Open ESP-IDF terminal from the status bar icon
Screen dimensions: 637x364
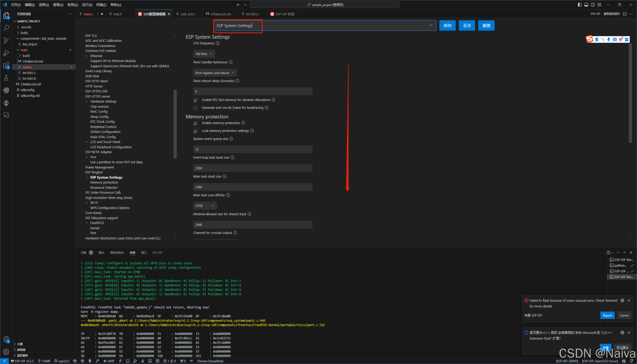pyautogui.click(x=151, y=361)
